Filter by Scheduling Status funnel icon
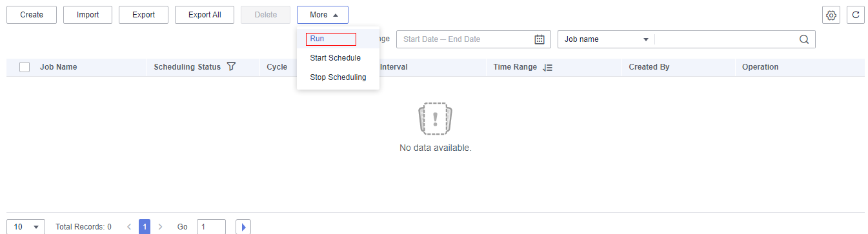Screen dimensions: 868x234 [231, 67]
